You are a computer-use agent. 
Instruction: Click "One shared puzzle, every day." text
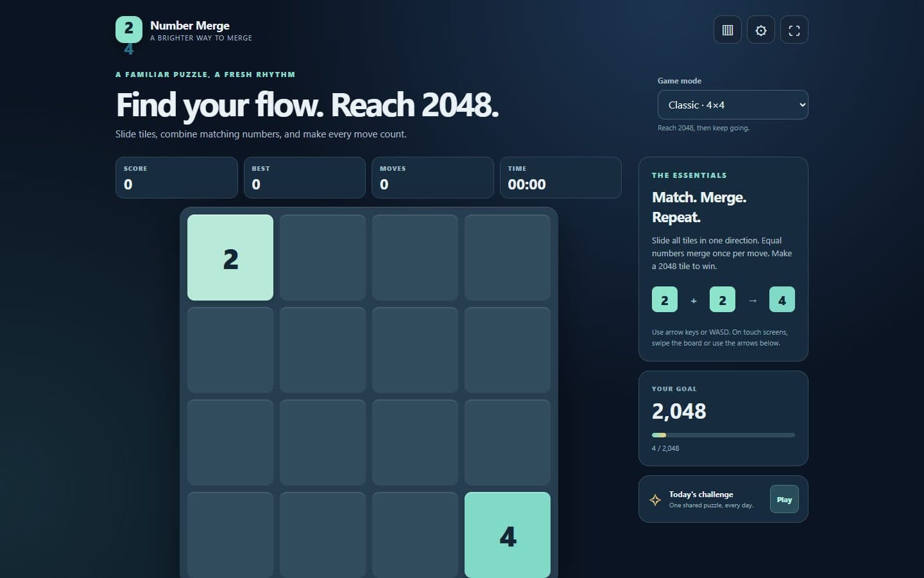coord(711,505)
